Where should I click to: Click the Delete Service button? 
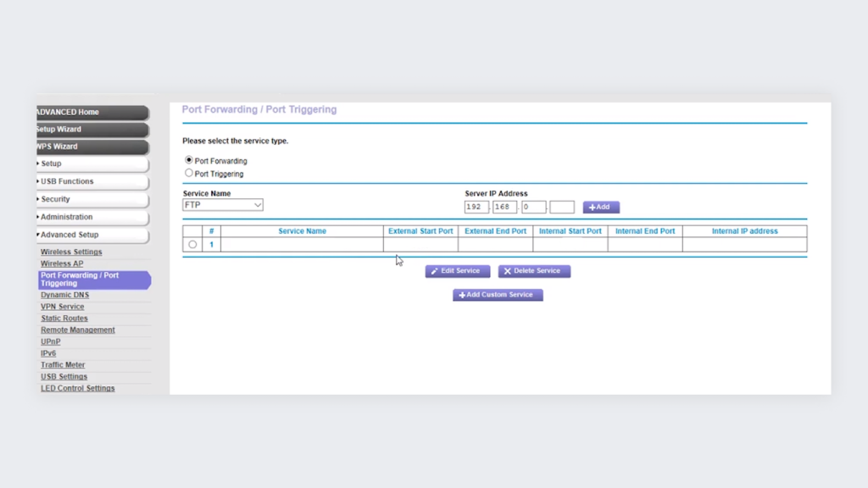[x=534, y=271]
